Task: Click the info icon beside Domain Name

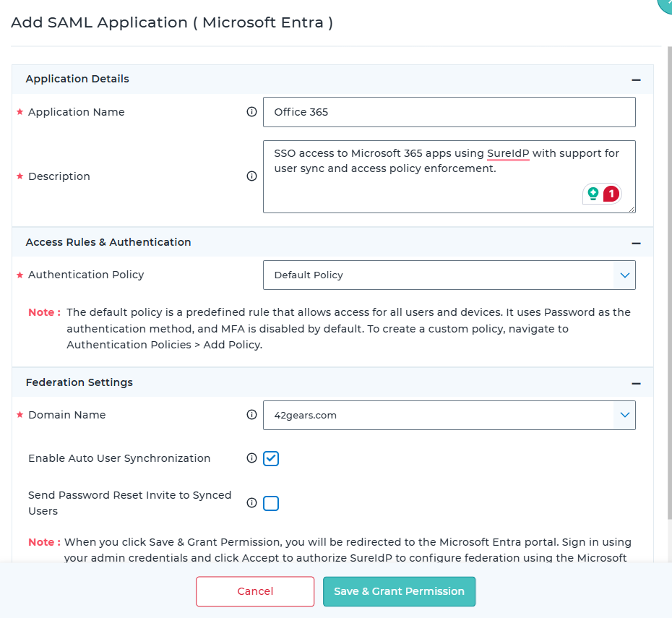Action: pyautogui.click(x=251, y=415)
